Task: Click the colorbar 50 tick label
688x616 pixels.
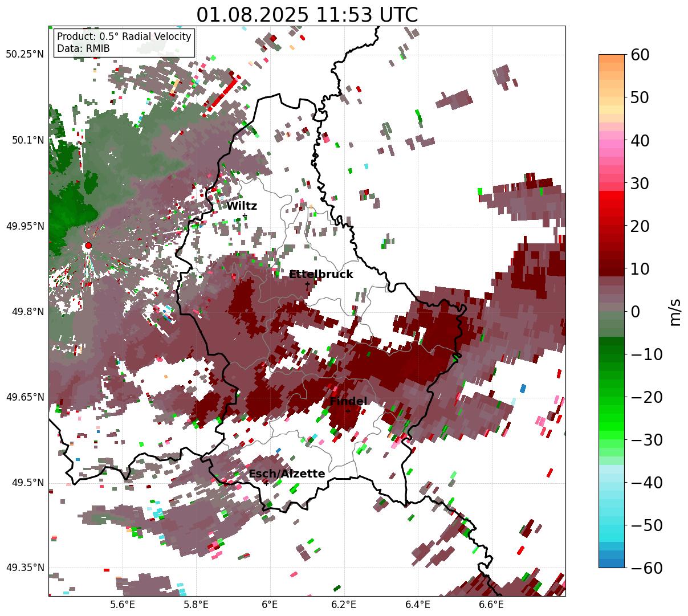Action: pos(639,97)
